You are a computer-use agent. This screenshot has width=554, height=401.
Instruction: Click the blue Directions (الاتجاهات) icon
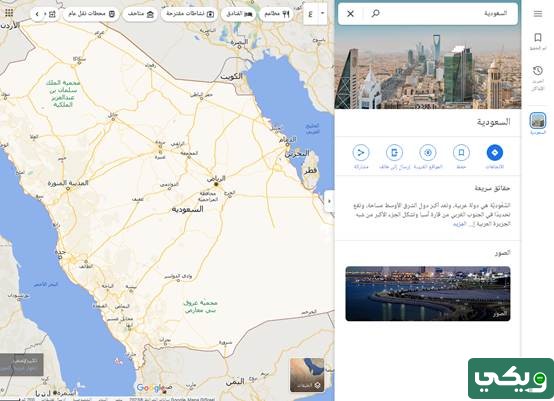pos(495,153)
